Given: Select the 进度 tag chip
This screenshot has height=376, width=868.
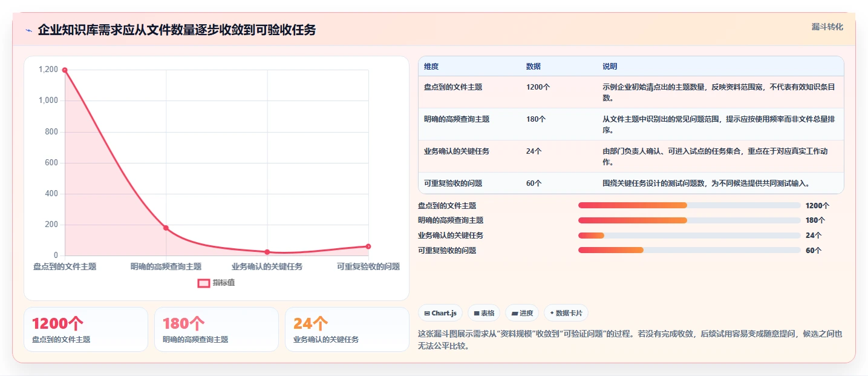Looking at the screenshot, I should pos(522,313).
